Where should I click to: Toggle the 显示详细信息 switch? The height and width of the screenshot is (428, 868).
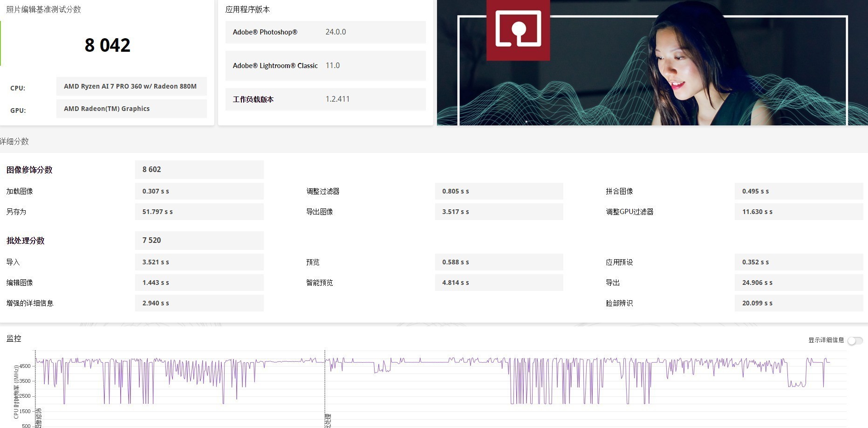(855, 341)
